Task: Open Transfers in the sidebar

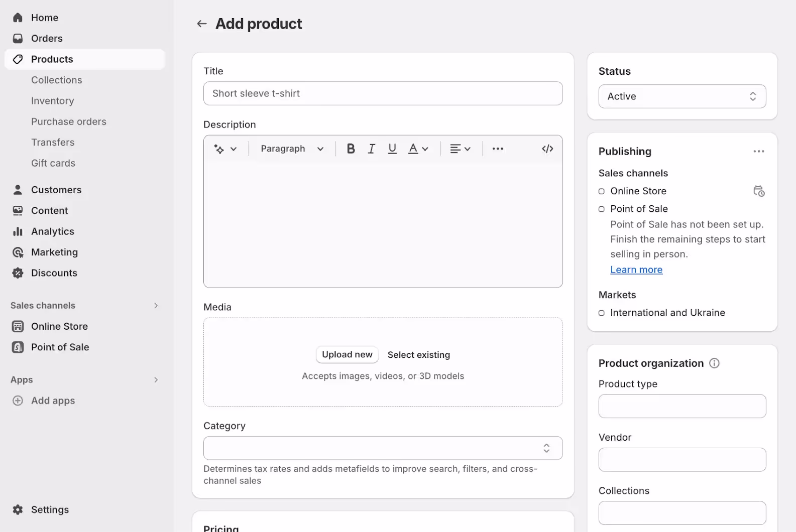Action: point(53,143)
